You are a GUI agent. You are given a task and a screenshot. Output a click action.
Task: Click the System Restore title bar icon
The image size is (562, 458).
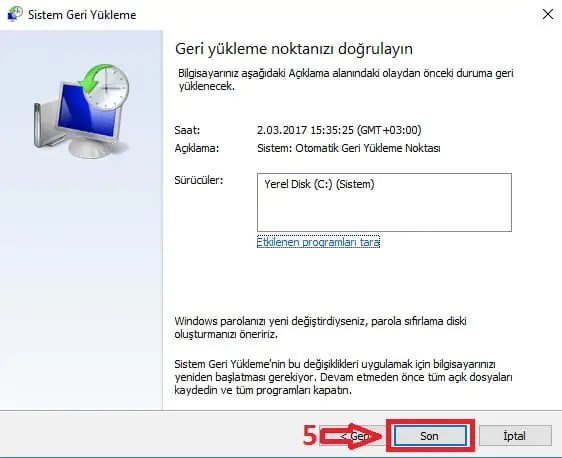point(15,14)
